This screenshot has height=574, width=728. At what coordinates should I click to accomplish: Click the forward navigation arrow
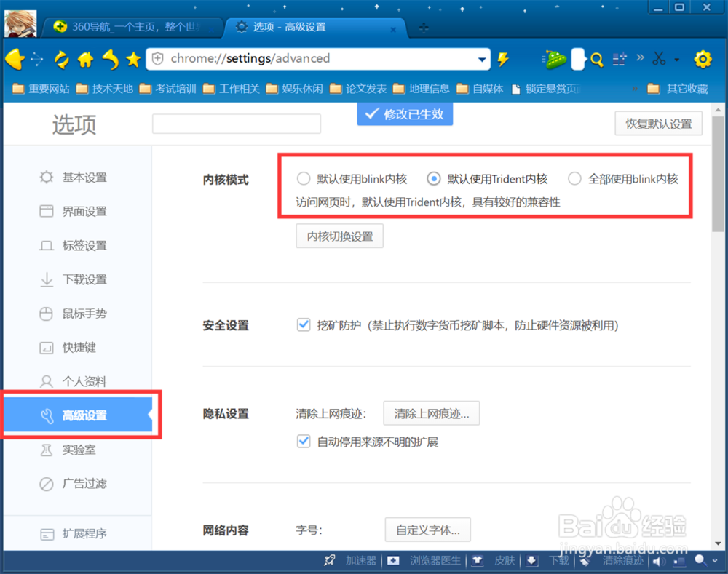pyautogui.click(x=36, y=59)
